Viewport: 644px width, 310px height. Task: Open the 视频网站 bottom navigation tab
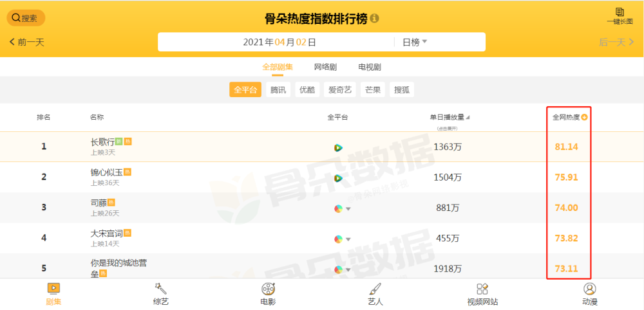(x=482, y=295)
